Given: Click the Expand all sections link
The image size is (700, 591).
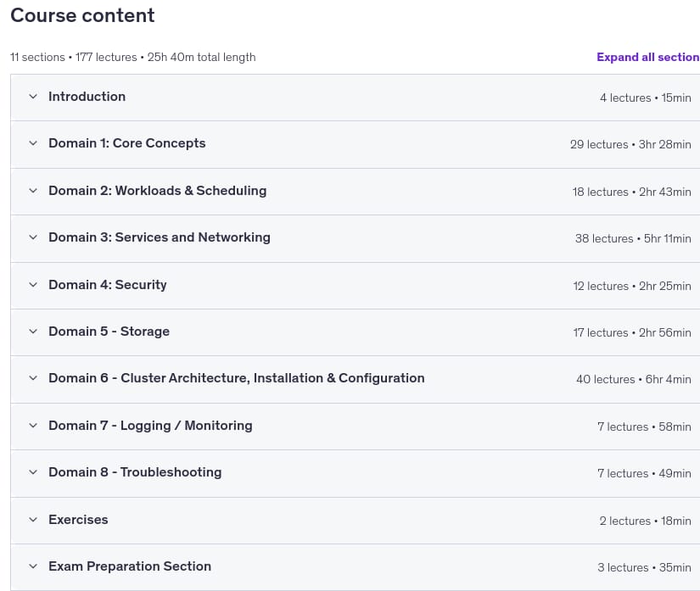Looking at the screenshot, I should (648, 57).
